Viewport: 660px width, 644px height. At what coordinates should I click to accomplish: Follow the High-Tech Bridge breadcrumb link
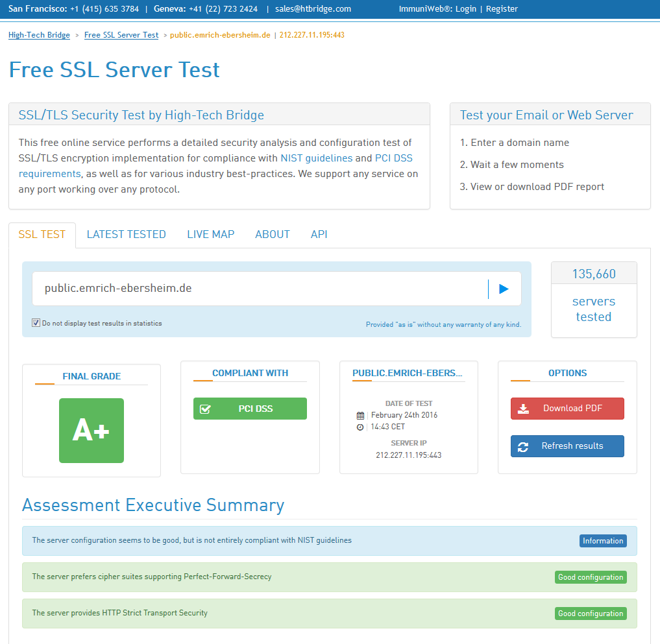[x=39, y=35]
